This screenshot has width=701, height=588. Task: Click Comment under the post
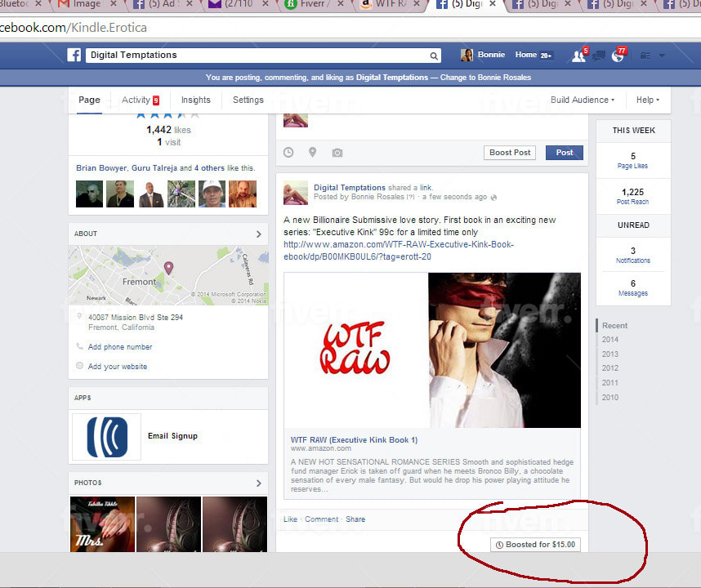(x=321, y=519)
